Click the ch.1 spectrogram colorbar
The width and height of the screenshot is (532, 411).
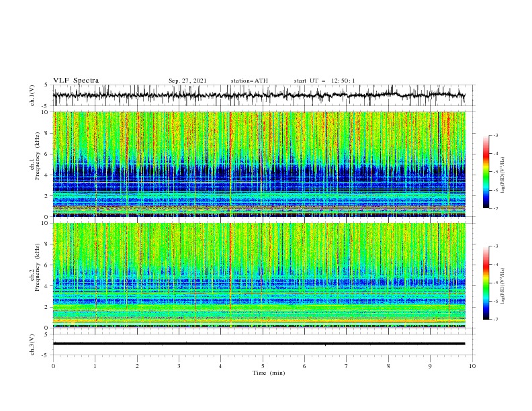coord(486,171)
